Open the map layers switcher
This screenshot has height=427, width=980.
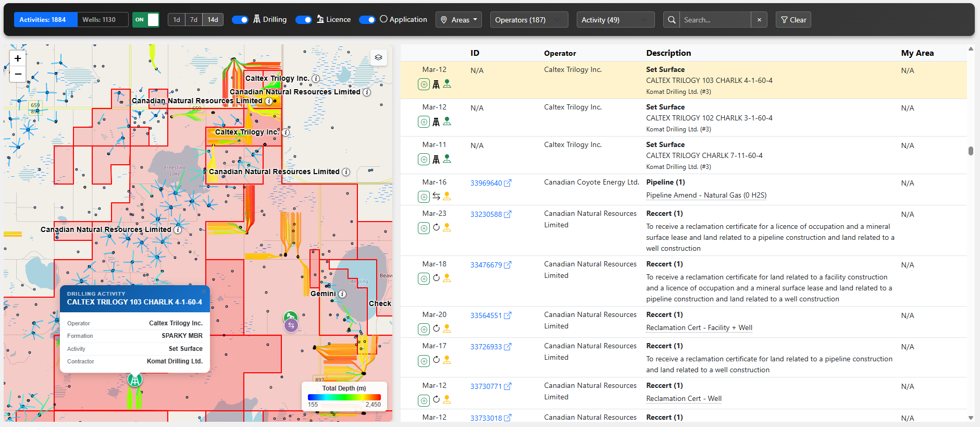pos(379,57)
